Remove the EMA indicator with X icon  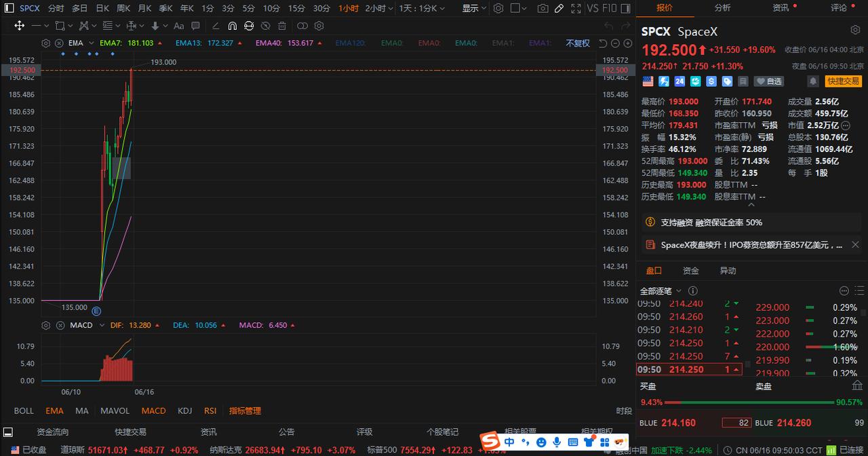click(59, 43)
